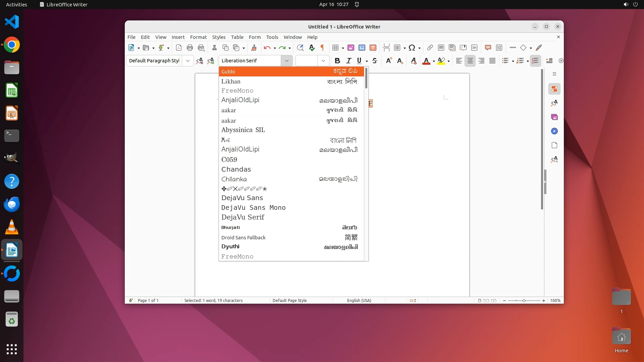Insert a hyperlink using the link icon
This screenshot has width=644, height=362.
[x=430, y=48]
